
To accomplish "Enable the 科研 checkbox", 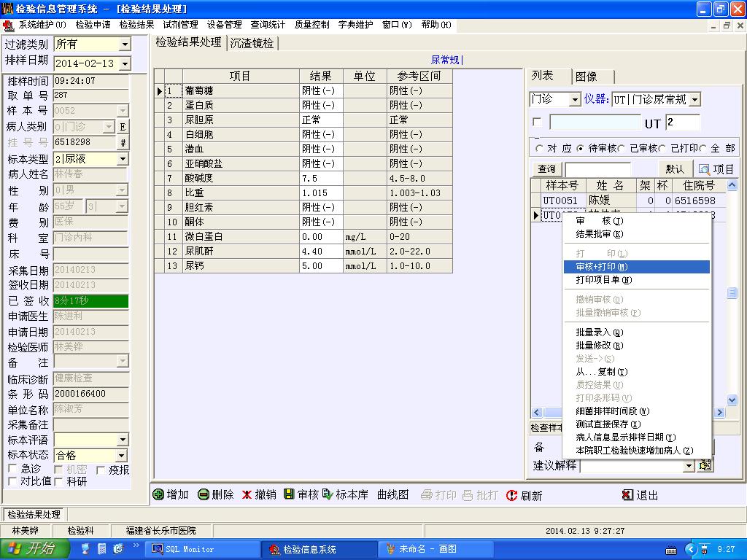I will tap(58, 482).
